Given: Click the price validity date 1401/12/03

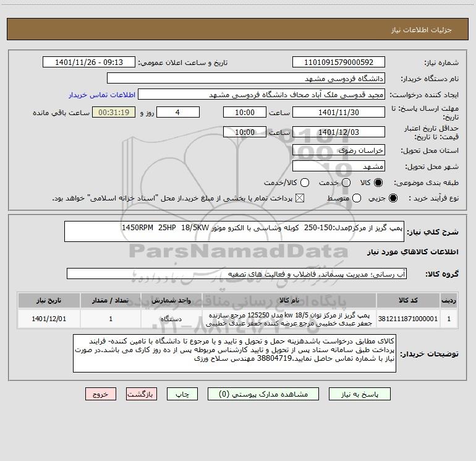Looking at the screenshot, I should (339, 132).
